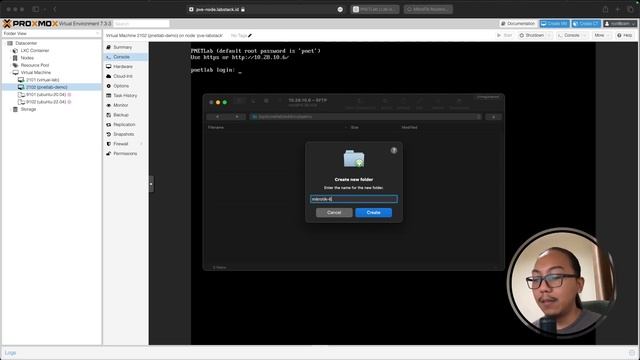Viewport: 640px width, 360px height.
Task: Open the Cloud-Init section
Action: point(122,76)
